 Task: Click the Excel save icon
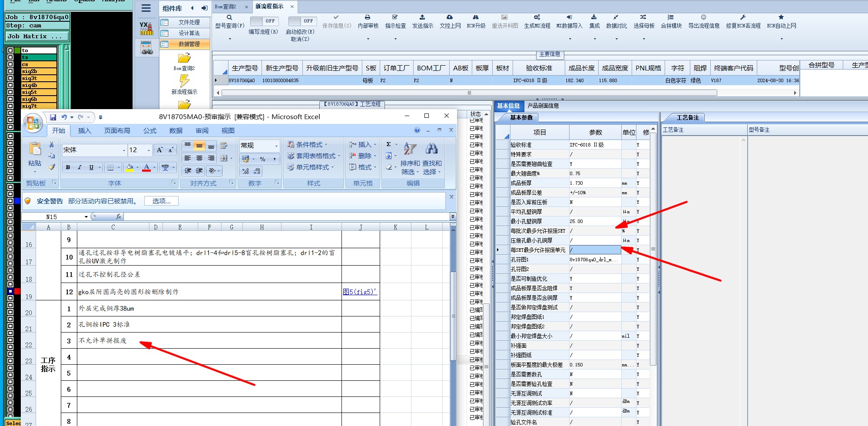pos(53,117)
